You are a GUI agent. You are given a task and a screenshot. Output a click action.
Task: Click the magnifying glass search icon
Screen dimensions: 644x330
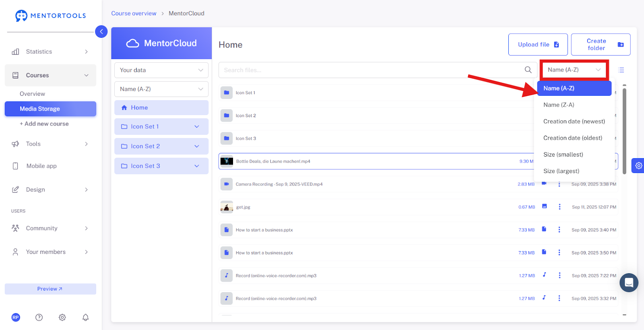click(528, 70)
